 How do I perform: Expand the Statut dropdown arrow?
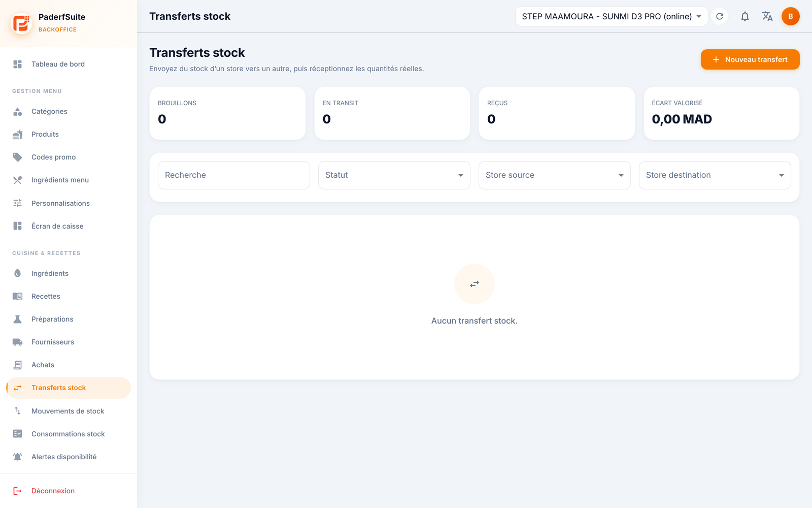click(461, 175)
